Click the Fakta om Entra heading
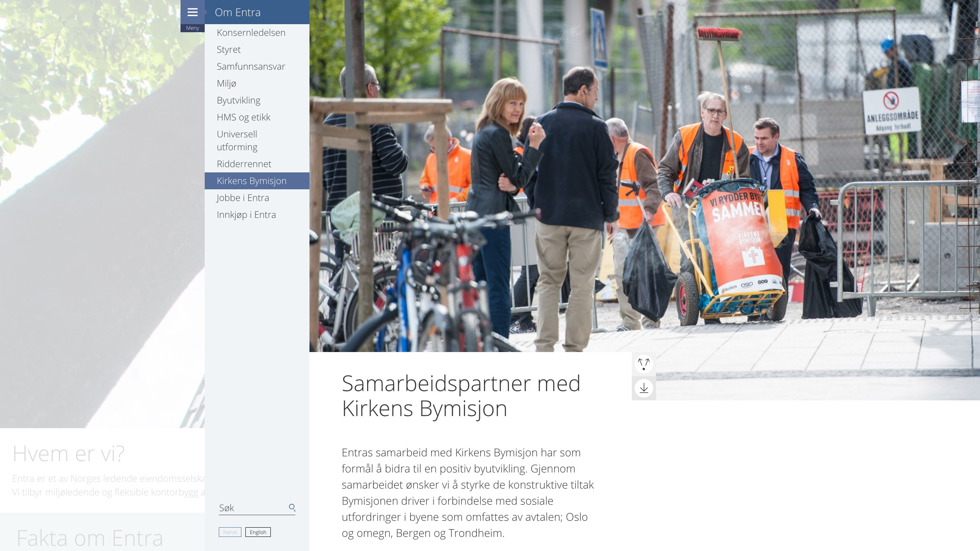Screen dimensions: 980x551 (89, 538)
